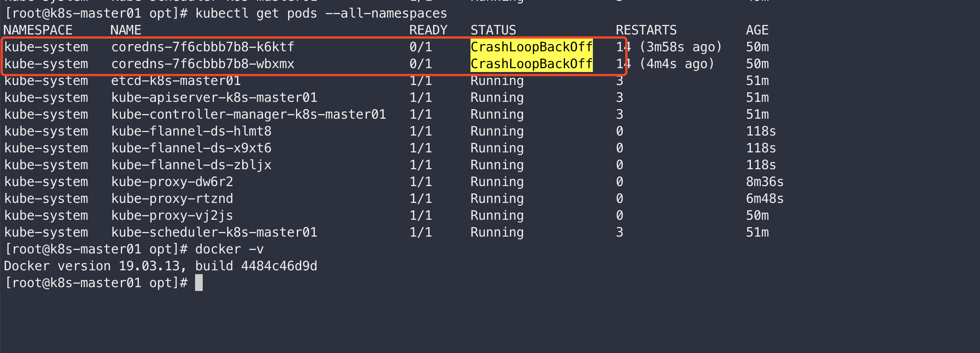Click the kube-proxy-rtznd pod name
The height and width of the screenshot is (353, 980).
pos(172,199)
